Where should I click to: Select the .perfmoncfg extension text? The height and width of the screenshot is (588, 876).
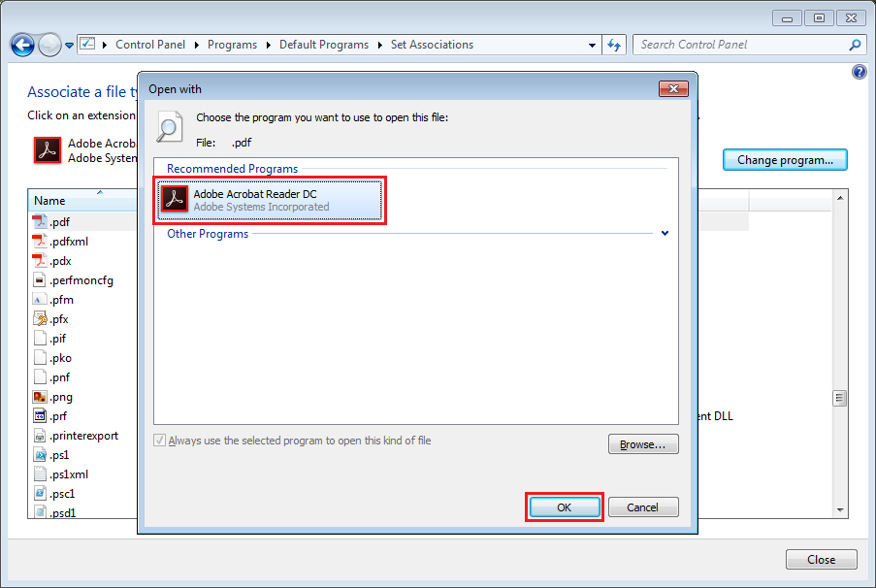point(81,280)
